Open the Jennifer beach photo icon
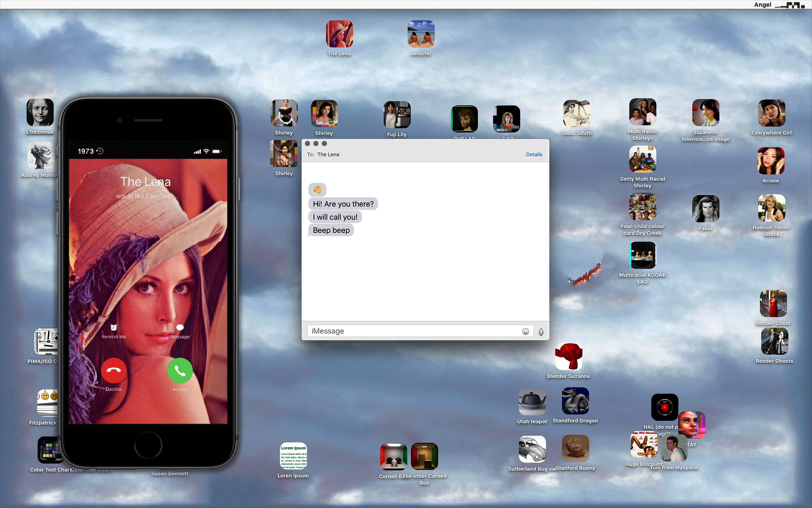 [x=421, y=34]
